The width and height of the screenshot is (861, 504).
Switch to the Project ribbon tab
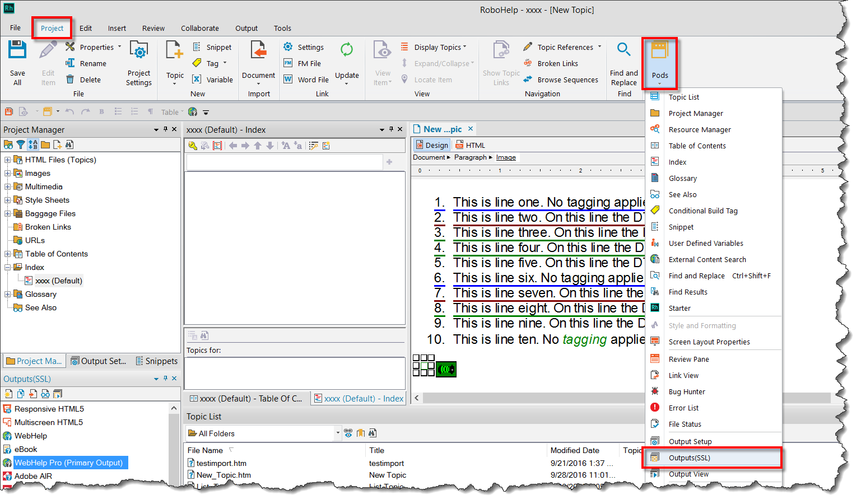point(52,28)
